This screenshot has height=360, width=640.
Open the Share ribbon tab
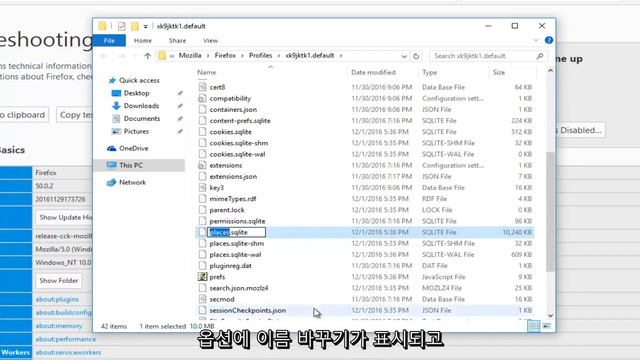(177, 40)
